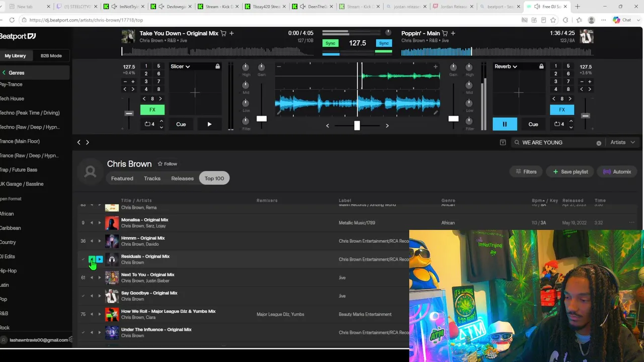Double the right deck loop length
The image size is (644, 362).
click(570, 99)
